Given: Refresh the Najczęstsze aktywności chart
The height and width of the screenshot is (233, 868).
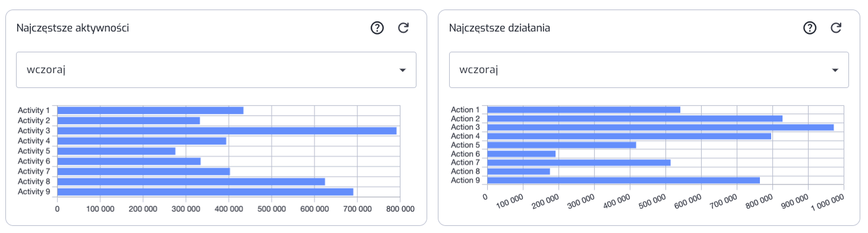Looking at the screenshot, I should point(403,28).
